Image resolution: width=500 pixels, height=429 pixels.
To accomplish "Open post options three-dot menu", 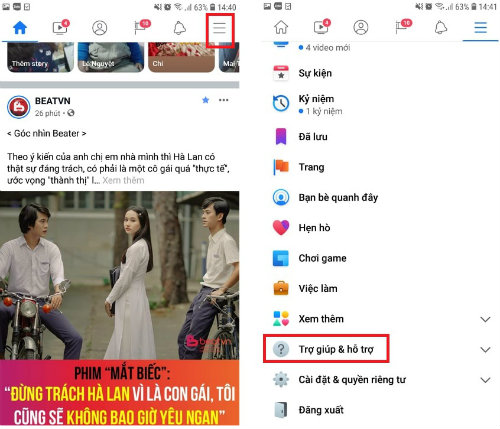I will pos(224,100).
